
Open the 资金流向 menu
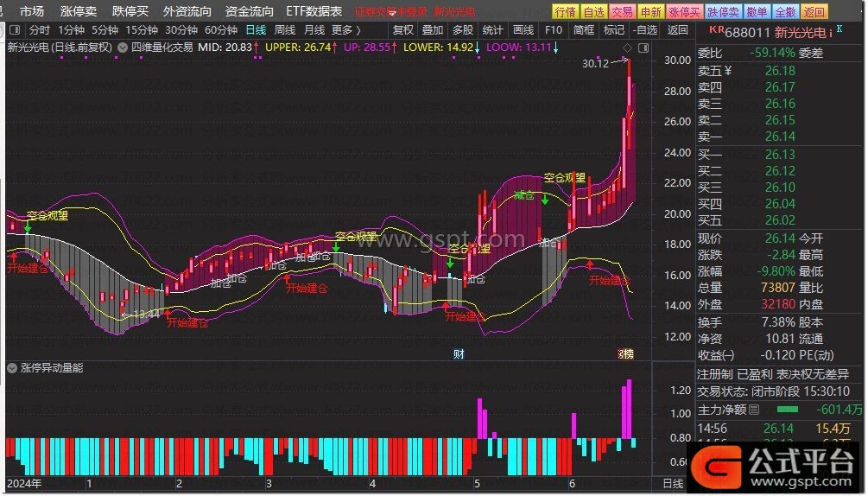pos(249,11)
